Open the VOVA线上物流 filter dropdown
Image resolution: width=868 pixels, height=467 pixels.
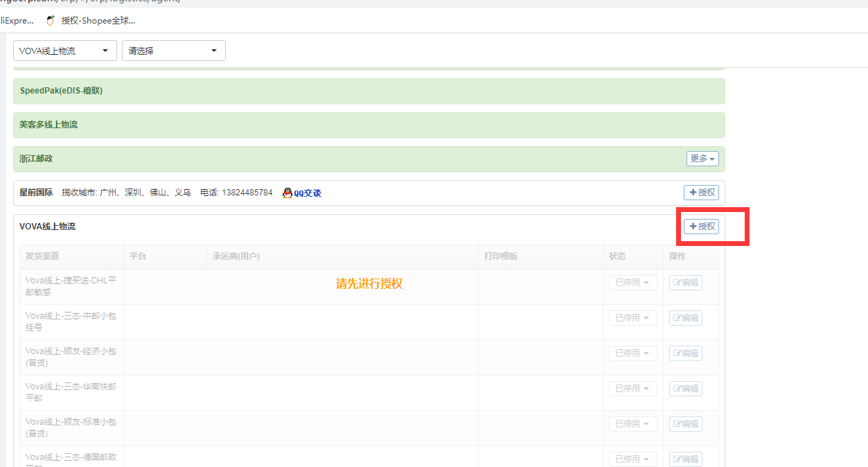pos(65,51)
